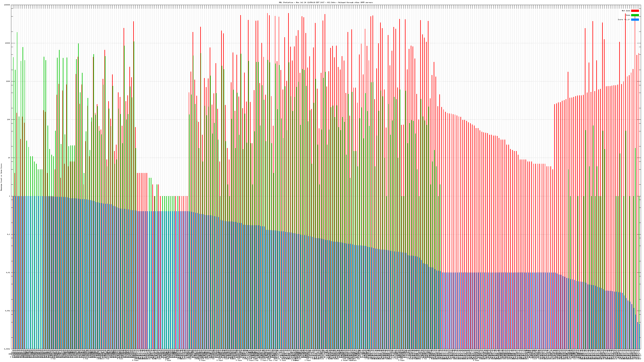Click 'Relayed through other SMTP servers' title text
Viewport: 644px width, 362px height.
click(355, 2)
